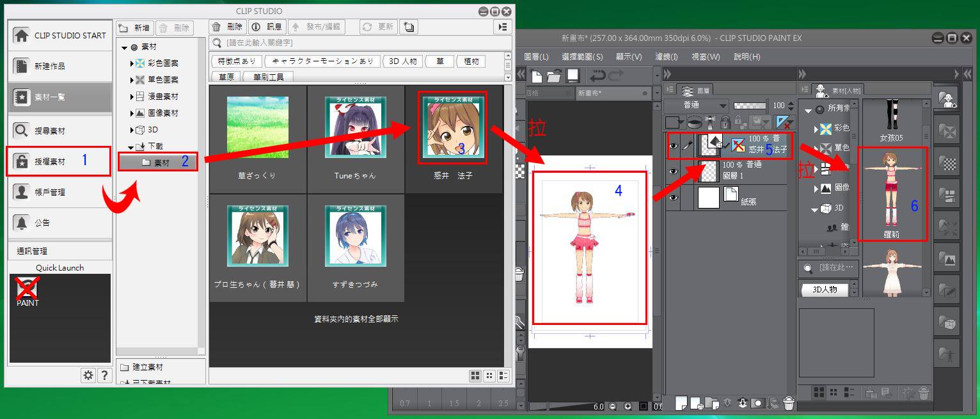Collapse 素材 root tree node
The image size is (980, 419).
pos(125,47)
